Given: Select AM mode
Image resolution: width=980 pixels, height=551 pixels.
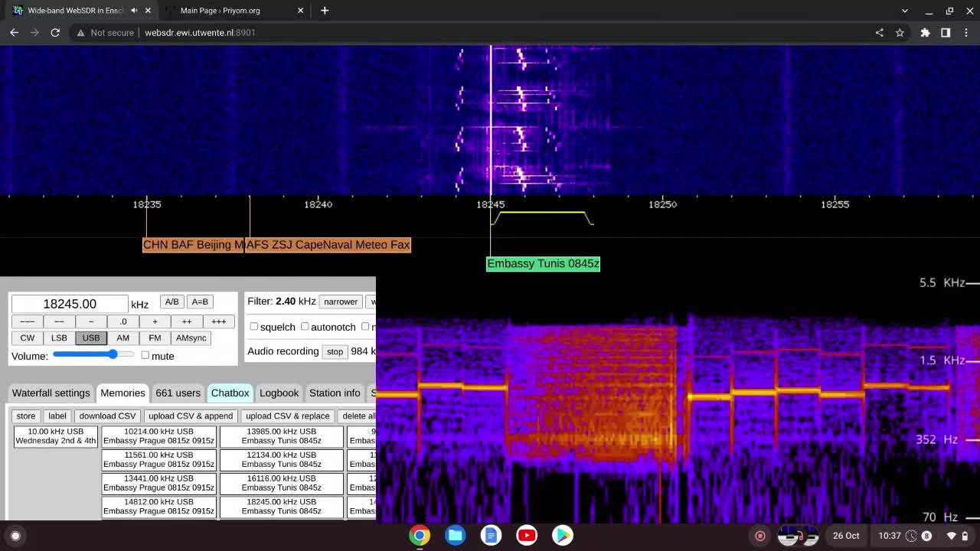Looking at the screenshot, I should coord(122,337).
